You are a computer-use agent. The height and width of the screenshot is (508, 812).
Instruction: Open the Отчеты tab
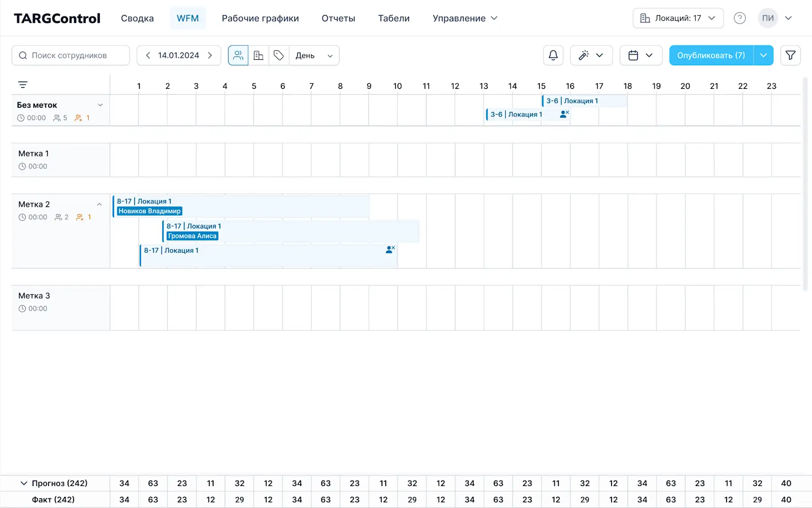coord(338,18)
